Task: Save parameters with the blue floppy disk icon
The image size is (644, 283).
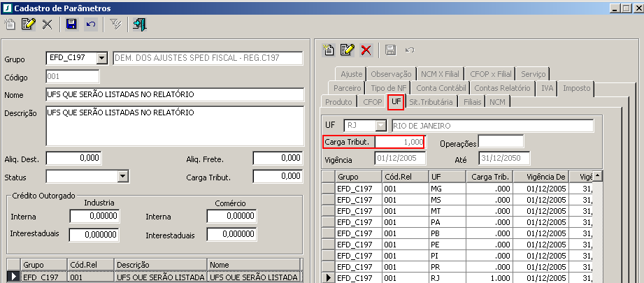Action: [x=71, y=24]
